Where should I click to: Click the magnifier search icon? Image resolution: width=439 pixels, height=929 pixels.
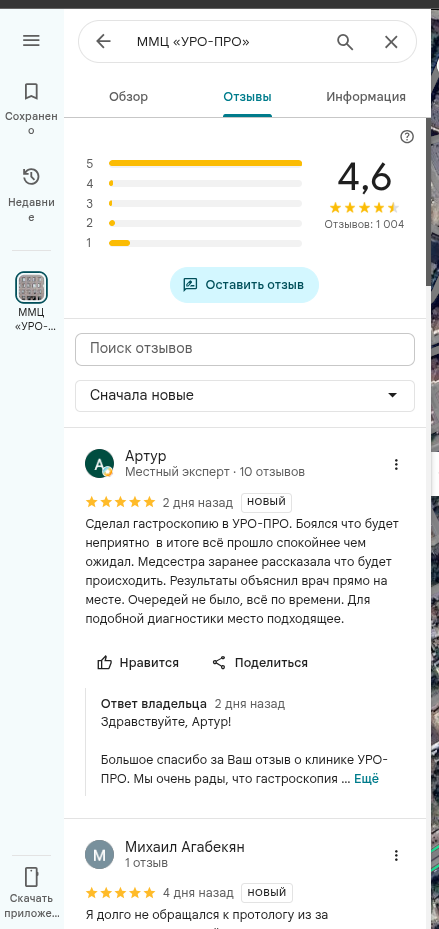pyautogui.click(x=345, y=41)
